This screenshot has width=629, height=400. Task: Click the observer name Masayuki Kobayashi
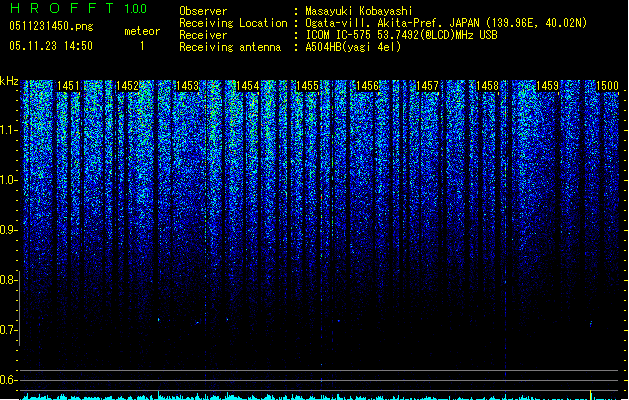click(359, 11)
